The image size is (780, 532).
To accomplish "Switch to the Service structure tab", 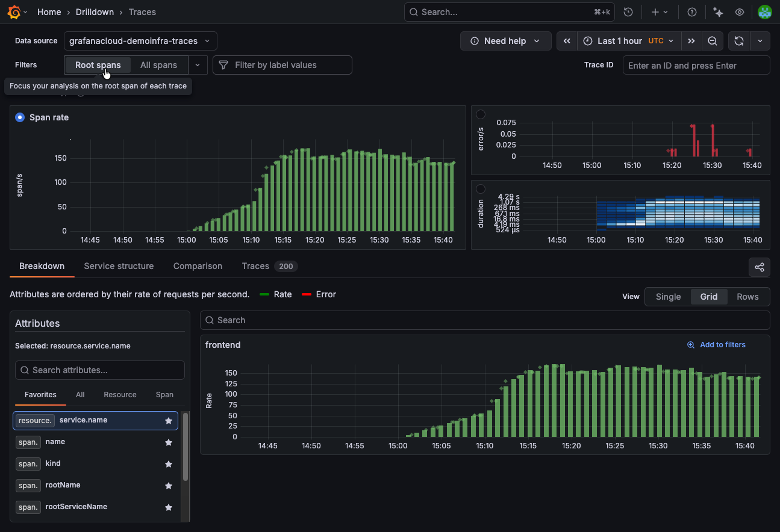I will click(x=119, y=266).
